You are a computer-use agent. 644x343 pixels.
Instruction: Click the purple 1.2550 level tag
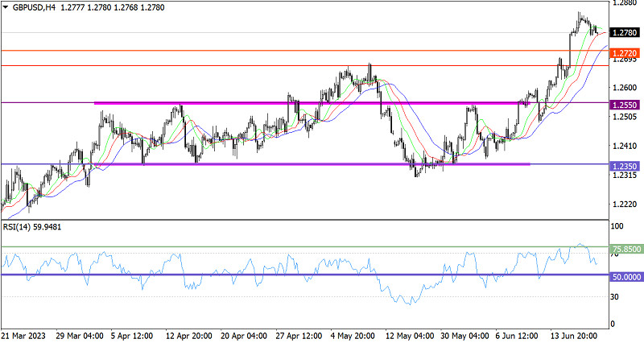pyautogui.click(x=625, y=104)
